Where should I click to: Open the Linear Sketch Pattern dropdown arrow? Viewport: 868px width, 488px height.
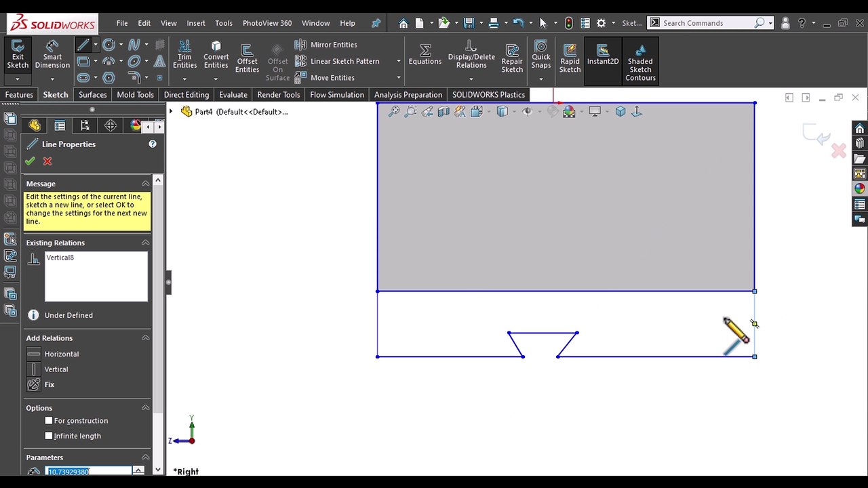(x=399, y=61)
